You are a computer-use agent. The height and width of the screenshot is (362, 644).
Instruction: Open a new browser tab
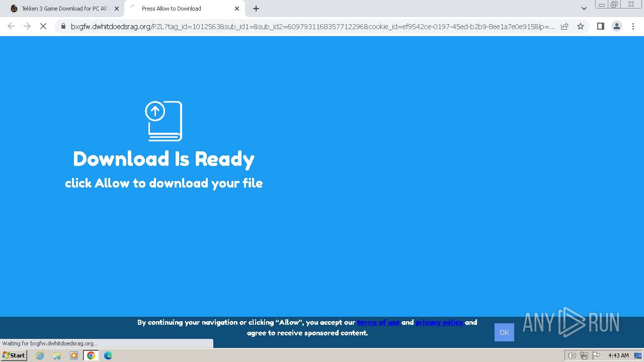click(256, 9)
